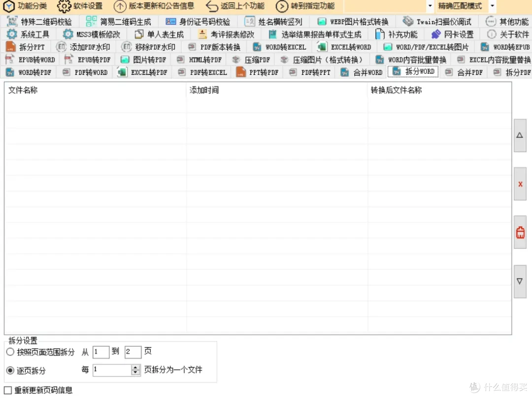Open 关于软件 info icon
Screen dimensions: 532x398
[x=491, y=34]
